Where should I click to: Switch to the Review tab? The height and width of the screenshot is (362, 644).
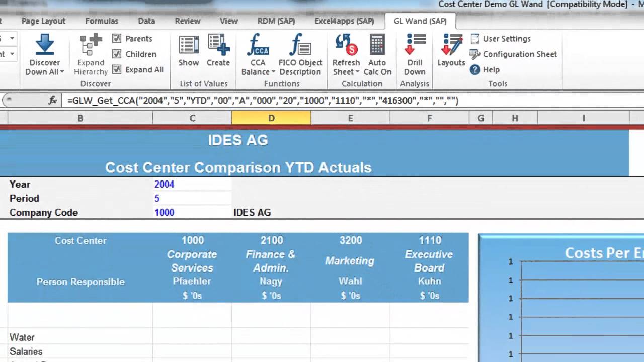point(188,21)
